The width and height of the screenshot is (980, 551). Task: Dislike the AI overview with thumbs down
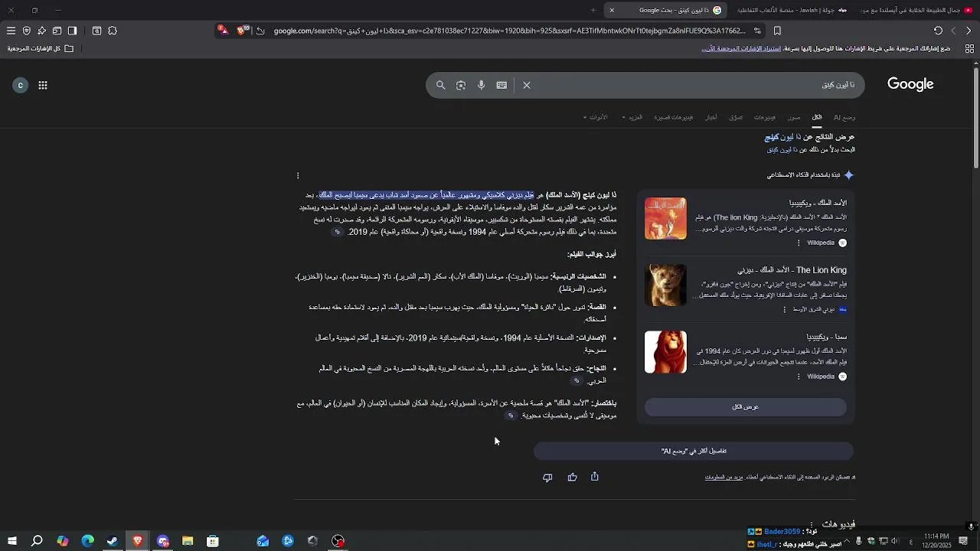tap(547, 478)
